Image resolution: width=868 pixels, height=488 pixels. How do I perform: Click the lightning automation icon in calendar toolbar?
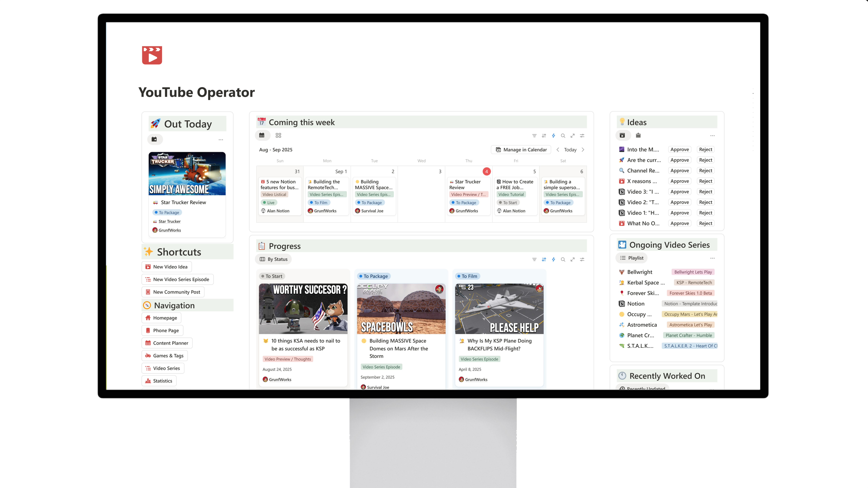coord(553,136)
